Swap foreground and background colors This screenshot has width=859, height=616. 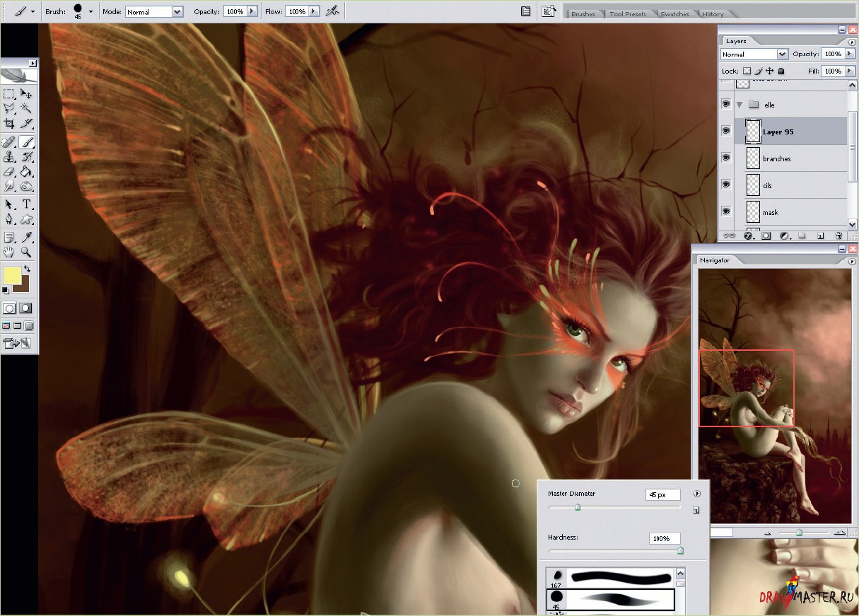click(27, 269)
